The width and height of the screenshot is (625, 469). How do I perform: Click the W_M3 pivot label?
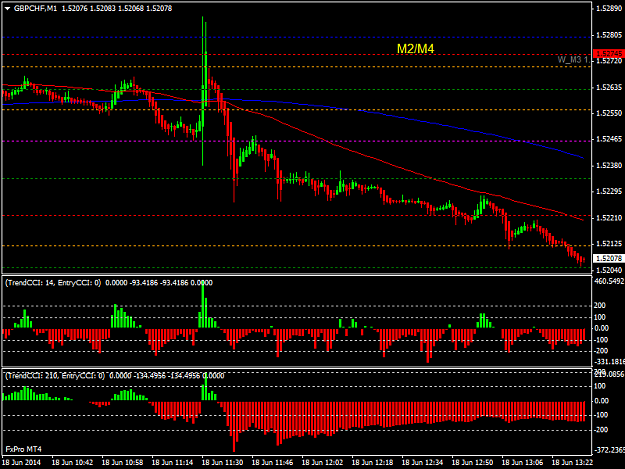pyautogui.click(x=573, y=60)
